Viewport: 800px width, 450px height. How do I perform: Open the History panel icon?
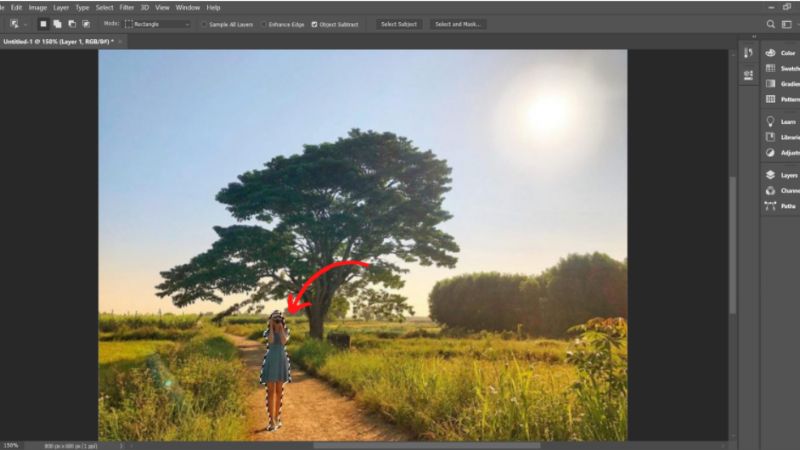pyautogui.click(x=748, y=53)
